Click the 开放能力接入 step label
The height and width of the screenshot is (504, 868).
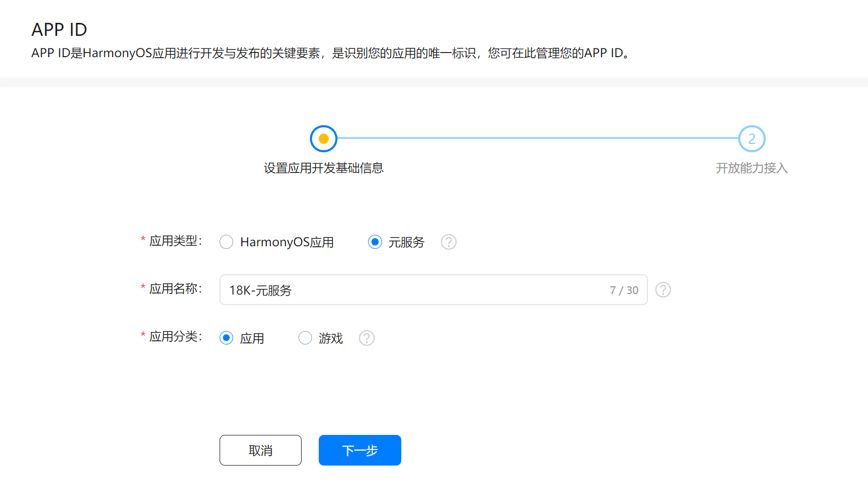[x=751, y=168]
